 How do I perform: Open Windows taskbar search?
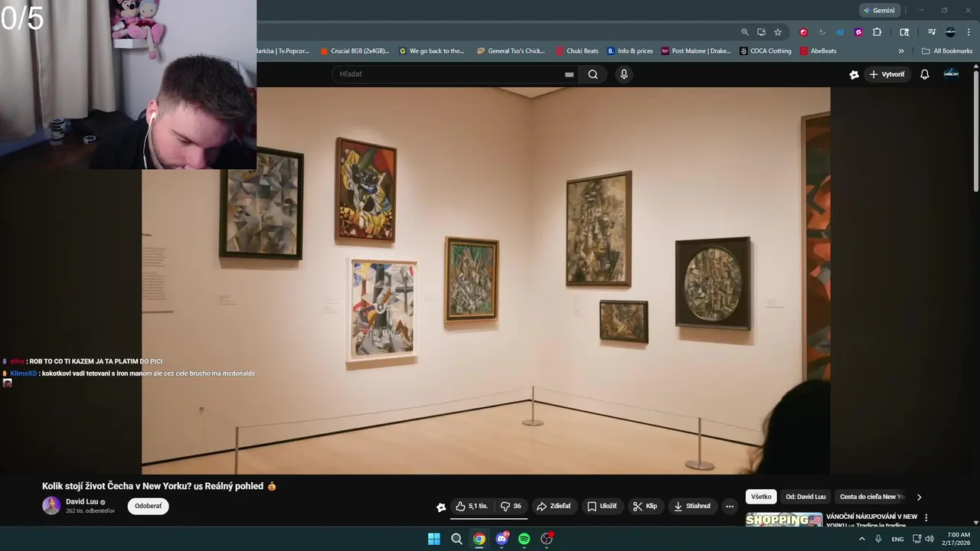click(x=456, y=539)
